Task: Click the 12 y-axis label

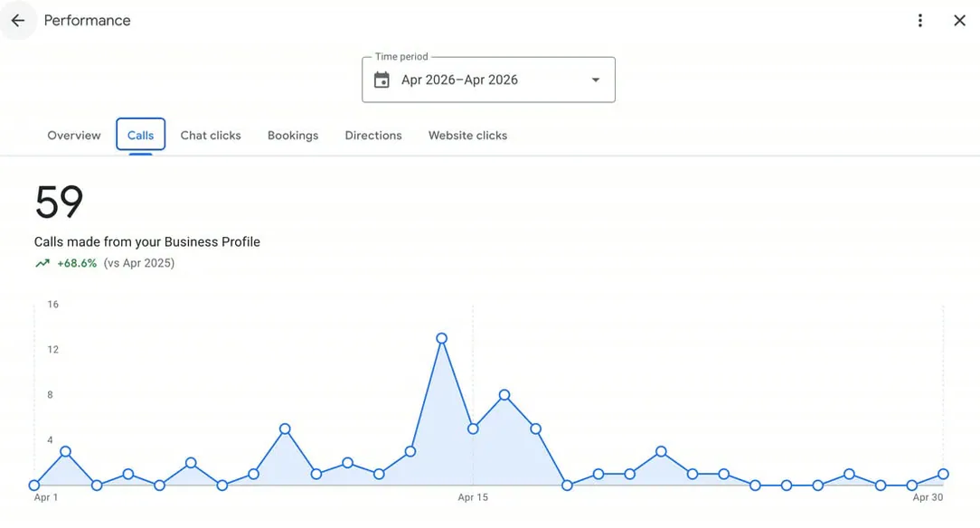Action: pyautogui.click(x=52, y=349)
